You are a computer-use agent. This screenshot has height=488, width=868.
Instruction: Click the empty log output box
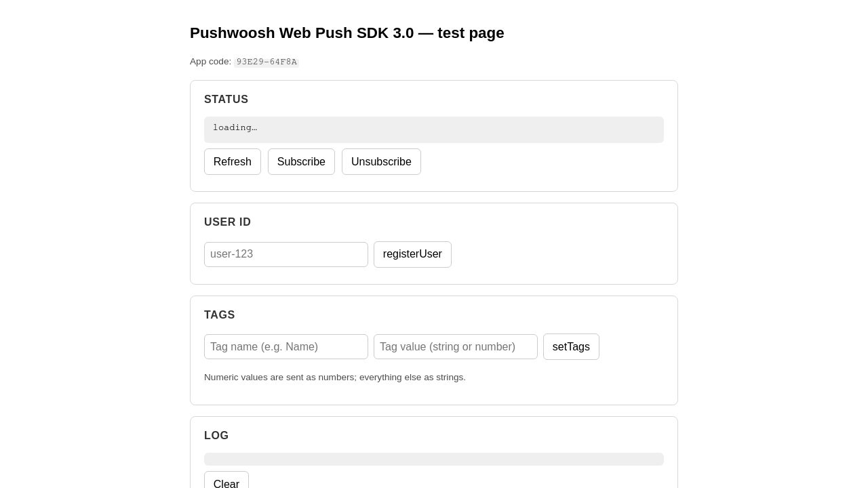click(434, 460)
